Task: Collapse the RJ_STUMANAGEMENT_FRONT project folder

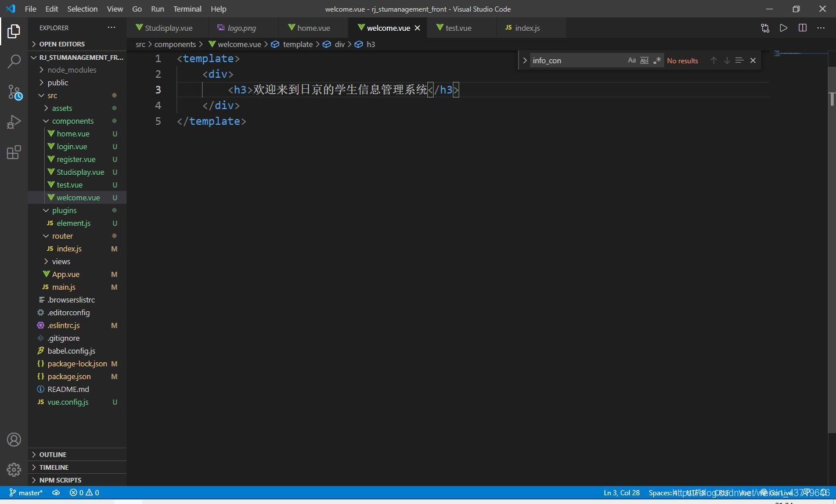Action: pyautogui.click(x=77, y=57)
